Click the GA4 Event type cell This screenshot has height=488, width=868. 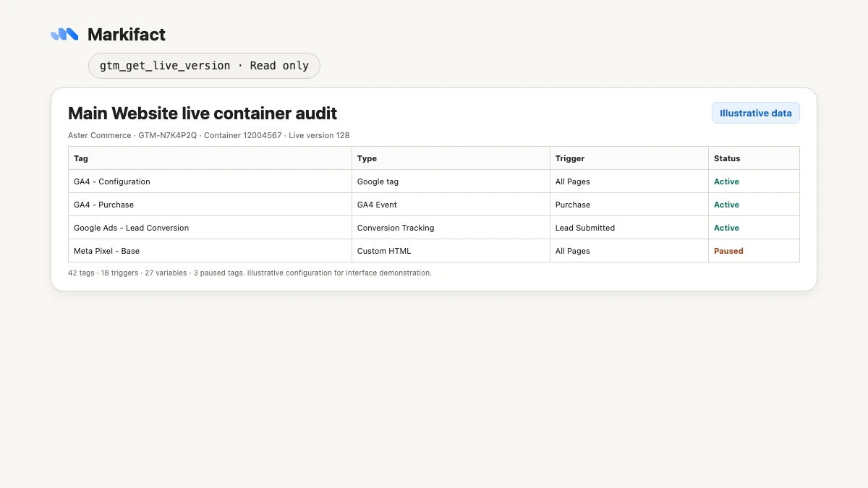click(451, 205)
